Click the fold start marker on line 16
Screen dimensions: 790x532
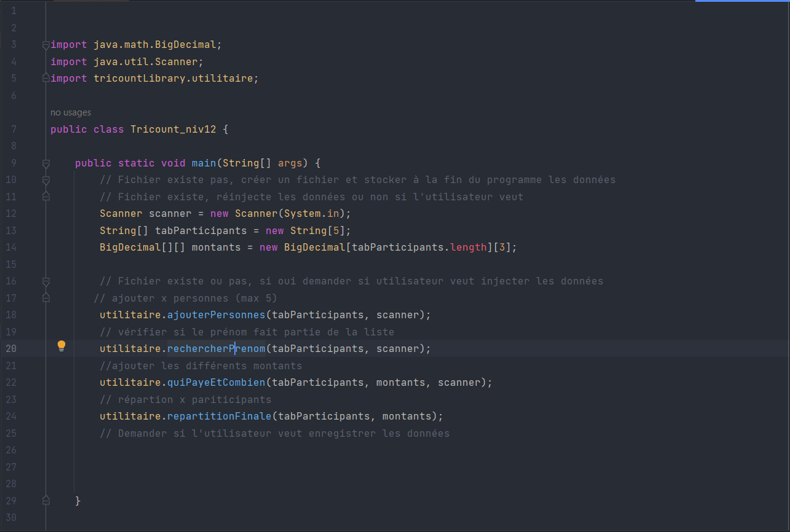pyautogui.click(x=45, y=281)
